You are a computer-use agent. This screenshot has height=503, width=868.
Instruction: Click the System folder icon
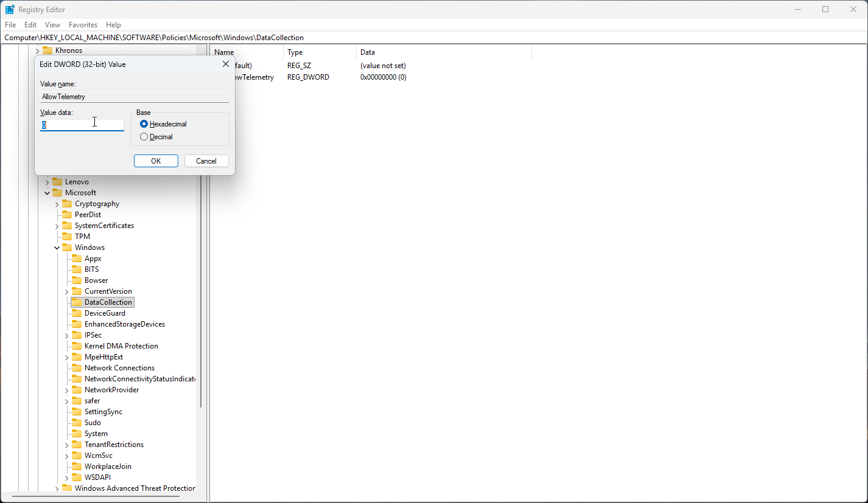click(77, 434)
